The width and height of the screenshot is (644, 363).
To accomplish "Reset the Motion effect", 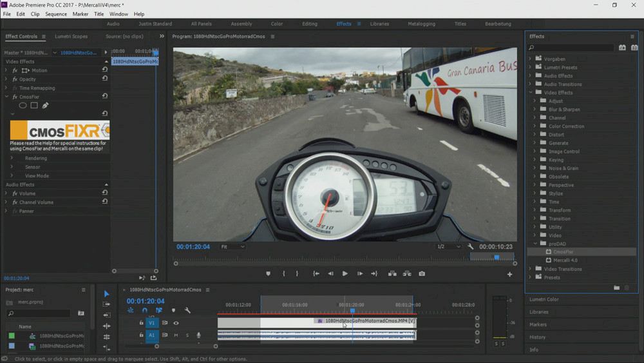I will pyautogui.click(x=105, y=70).
